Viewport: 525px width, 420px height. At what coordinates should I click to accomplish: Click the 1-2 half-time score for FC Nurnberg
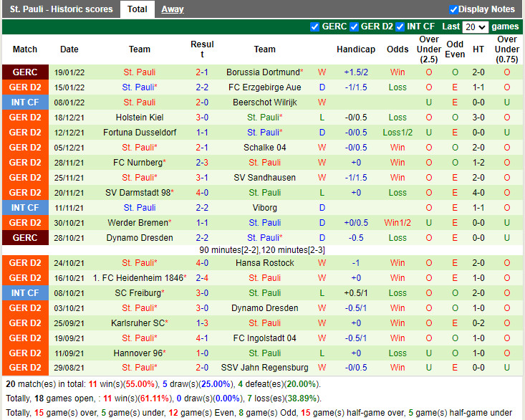pos(478,163)
